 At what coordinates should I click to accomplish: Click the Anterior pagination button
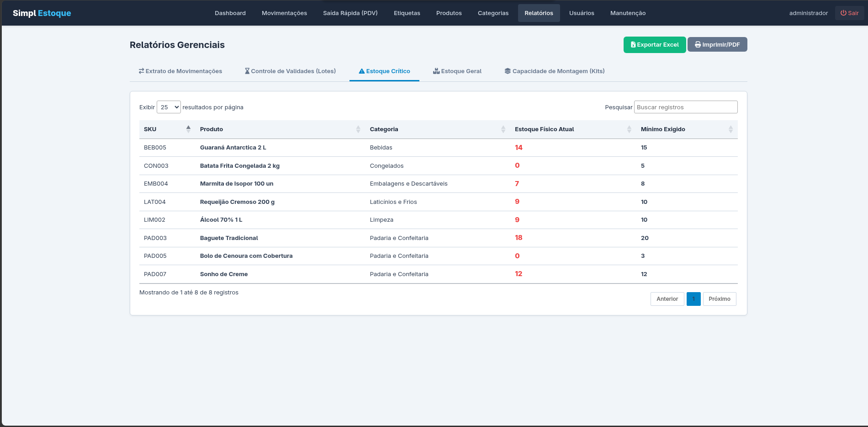point(667,299)
